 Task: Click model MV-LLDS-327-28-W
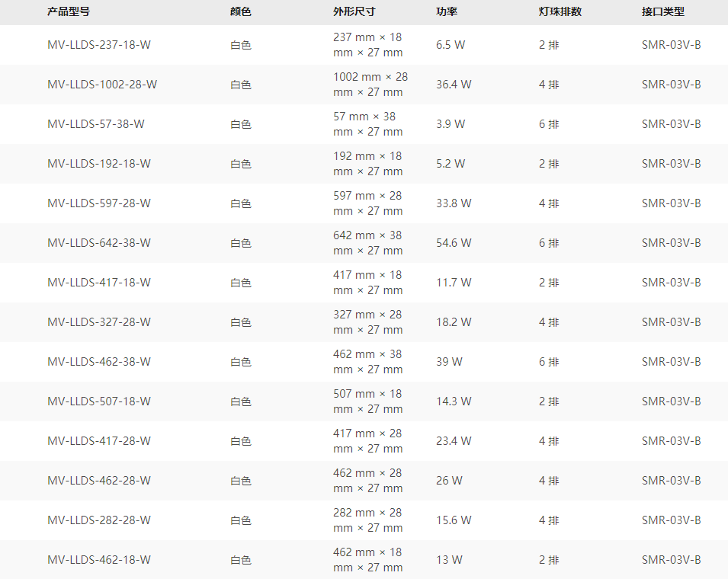(x=99, y=322)
